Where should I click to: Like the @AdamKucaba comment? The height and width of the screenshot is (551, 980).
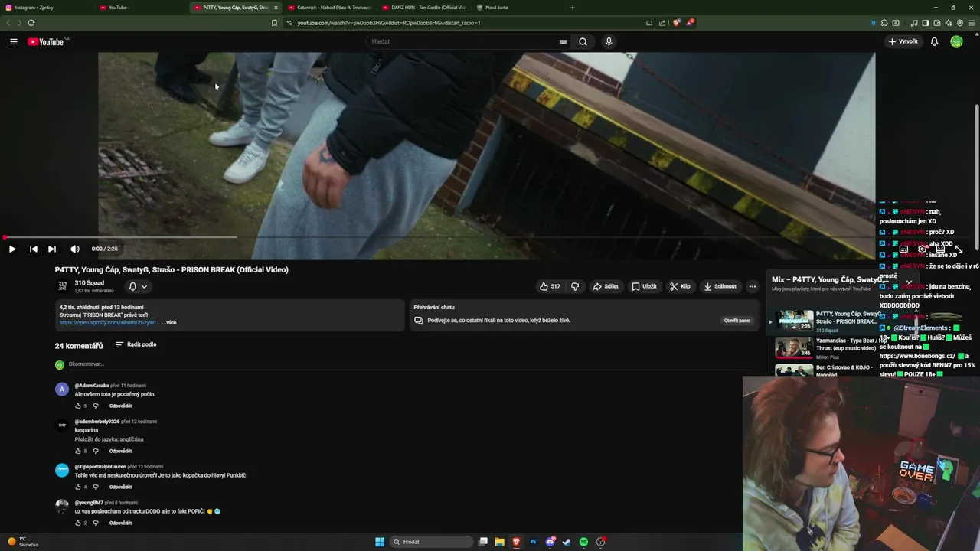click(x=78, y=406)
